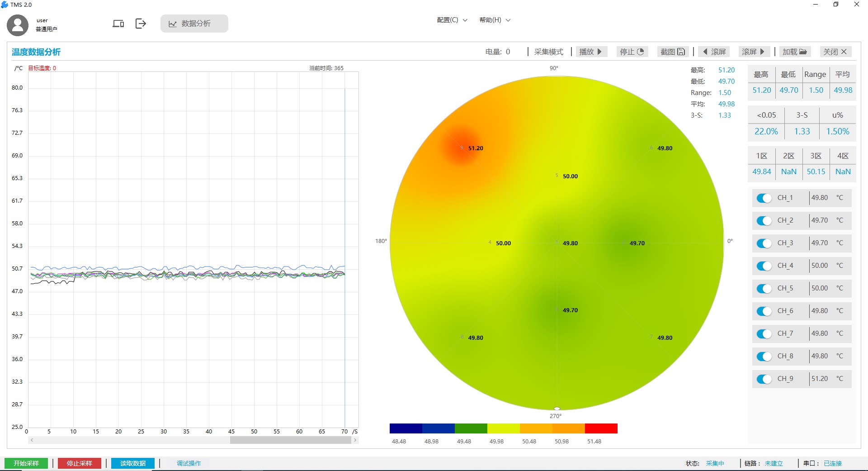Turn off the CH_9 toggle
This screenshot has width=868, height=471.
tap(764, 379)
